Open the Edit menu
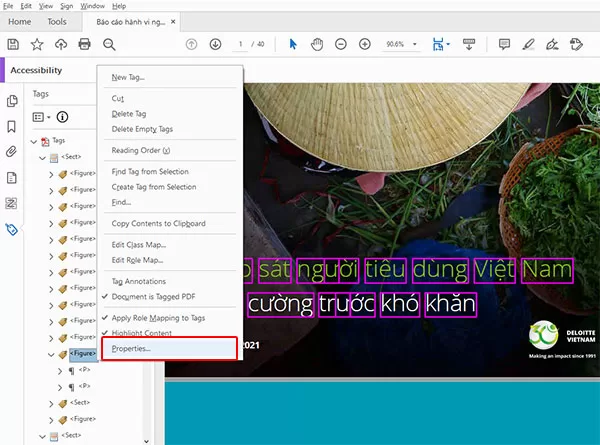600x445 pixels. point(26,6)
